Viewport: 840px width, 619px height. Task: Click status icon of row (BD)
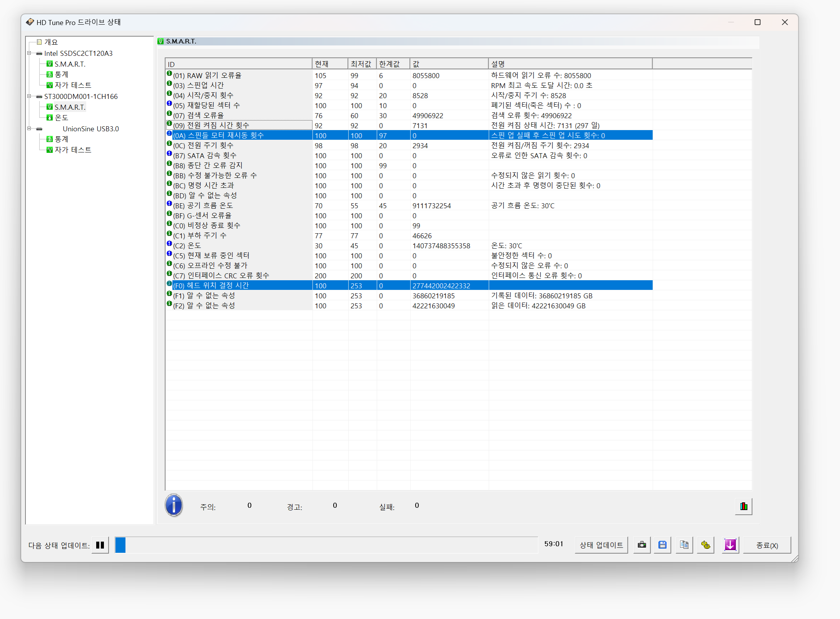(169, 194)
